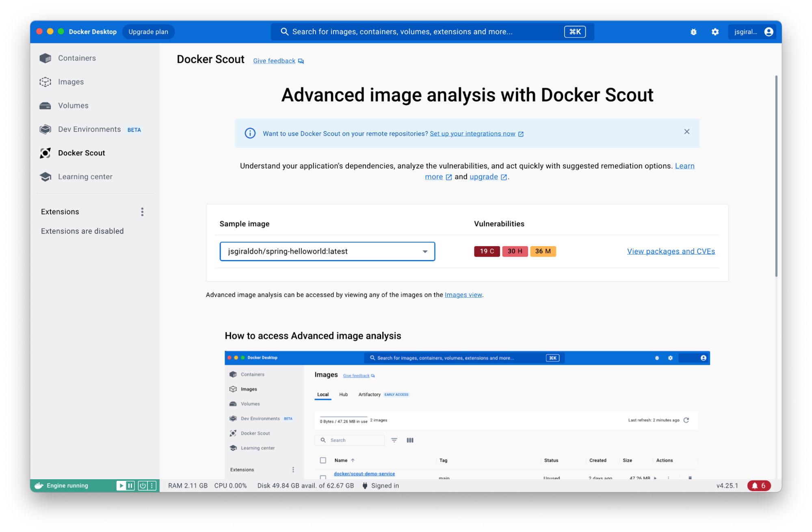The image size is (812, 532).
Task: Click the Engine running whale icon
Action: (38, 485)
